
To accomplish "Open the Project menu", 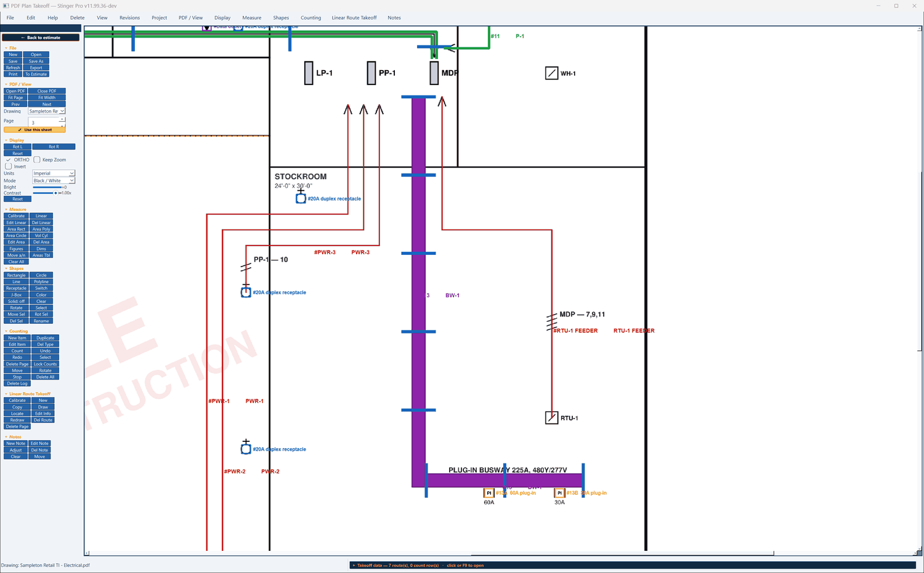I will click(x=160, y=18).
